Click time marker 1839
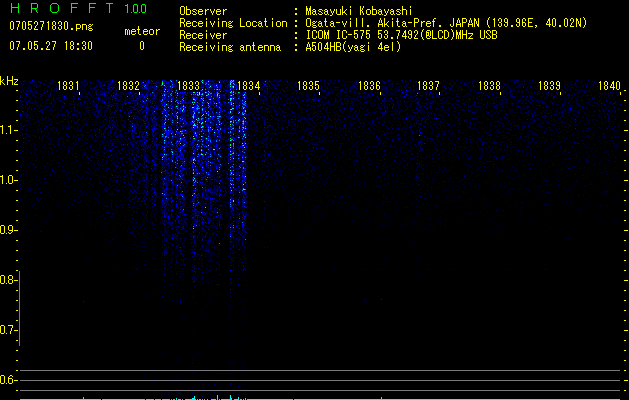This screenshot has width=629, height=400. coord(549,86)
